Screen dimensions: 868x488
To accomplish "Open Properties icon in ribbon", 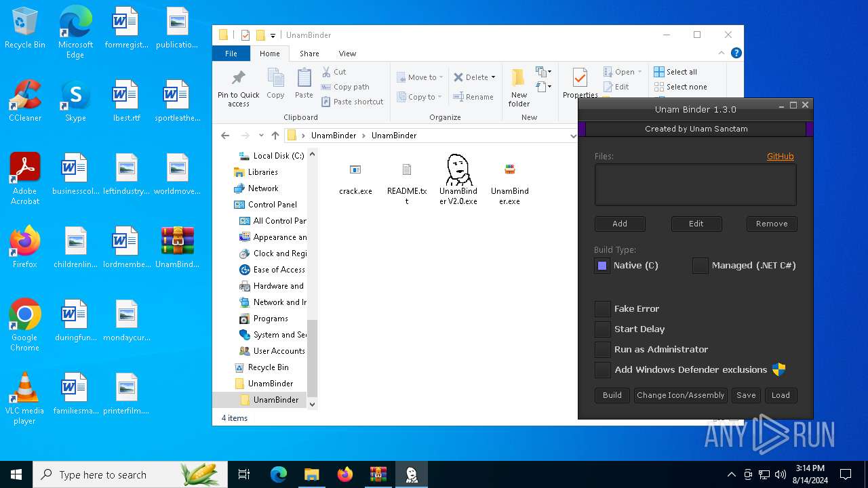I will coord(580,77).
